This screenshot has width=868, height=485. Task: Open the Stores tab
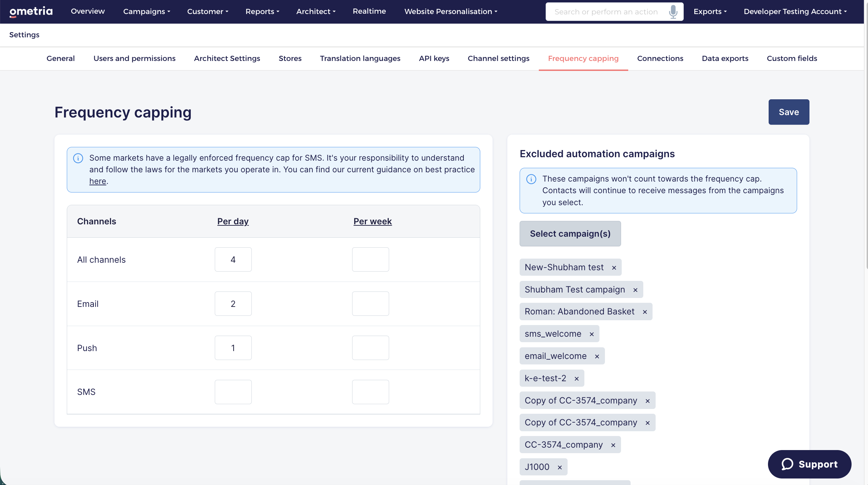[x=290, y=59]
